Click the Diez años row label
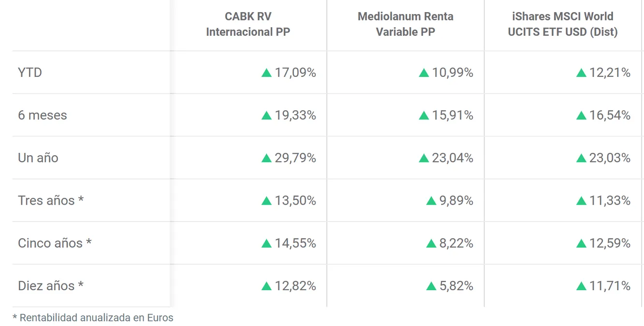The width and height of the screenshot is (644, 326). pyautogui.click(x=51, y=285)
